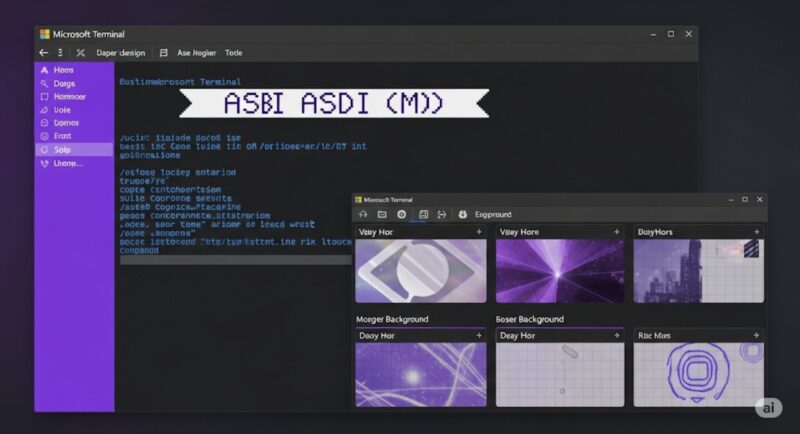Select the Rtic Mies concentric rings thumbnail
The height and width of the screenshot is (434, 800).
698,374
